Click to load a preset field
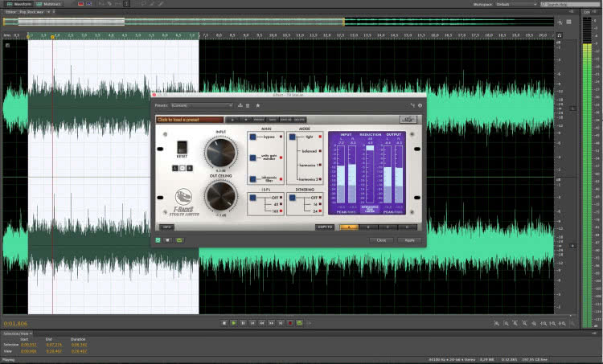This screenshot has height=364, width=603. (190, 120)
